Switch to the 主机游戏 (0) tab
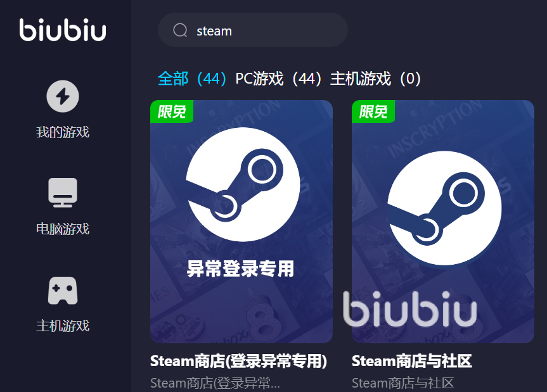The image size is (547, 392). click(376, 79)
